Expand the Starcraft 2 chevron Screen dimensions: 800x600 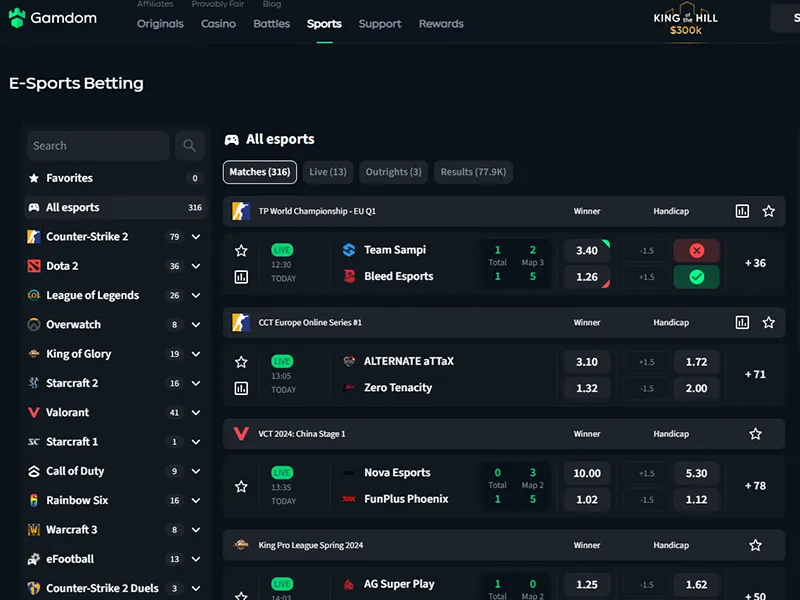click(196, 383)
